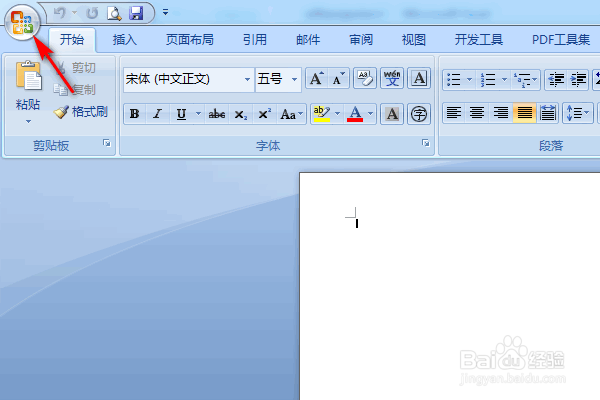This screenshot has width=600, height=400.
Task: Click the 复制 copy button
Action: [x=75, y=90]
